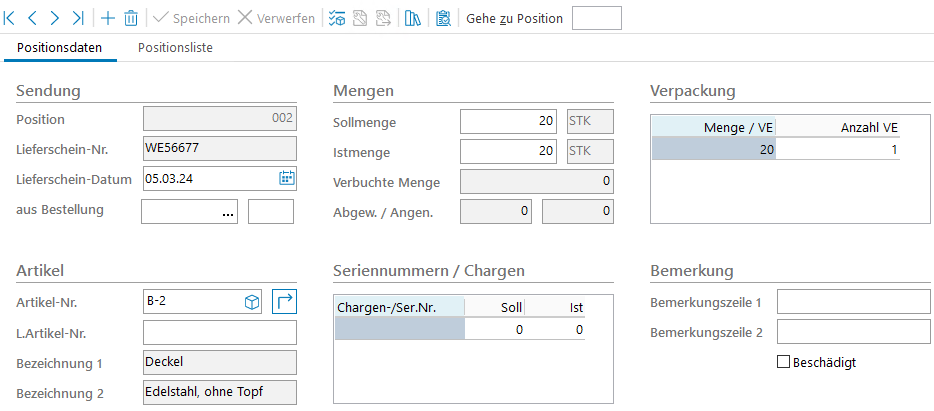
Task: Click the books icon in toolbar
Action: (412, 18)
